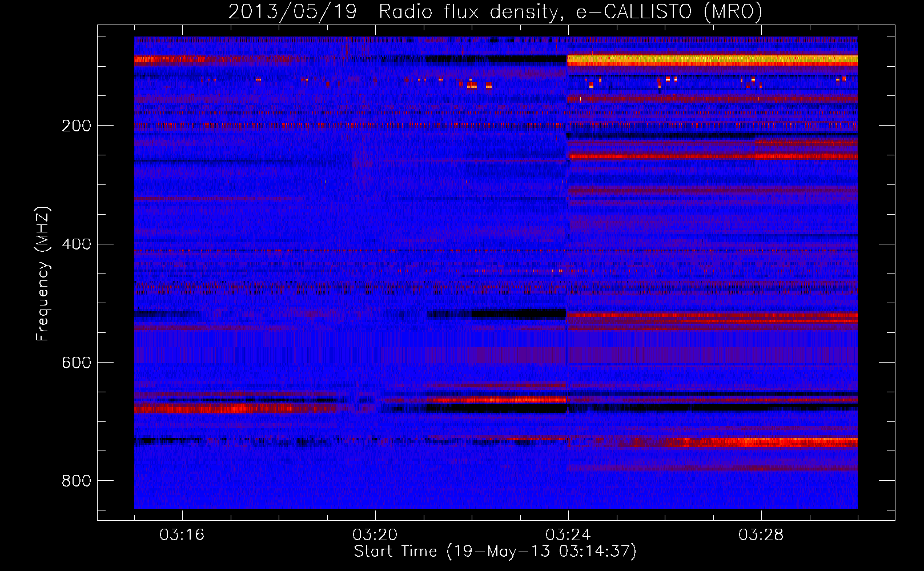Click the 800 frequency tick label
This screenshot has height=571, width=924.
point(77,481)
